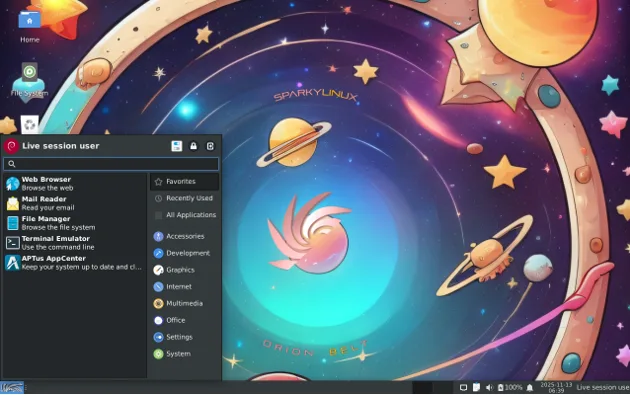Launch File Manager from favorites
Viewport: 630px width, 395px height.
click(74, 223)
